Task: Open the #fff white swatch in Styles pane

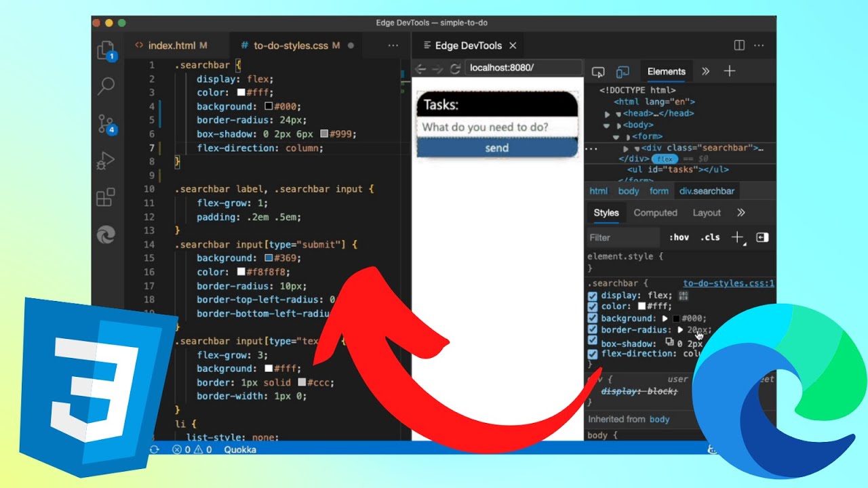Action: [642, 307]
